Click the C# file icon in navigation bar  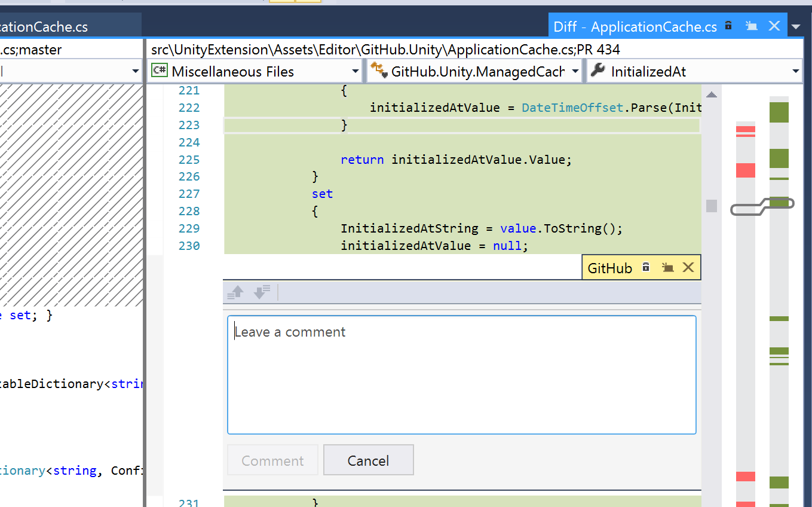[159, 71]
